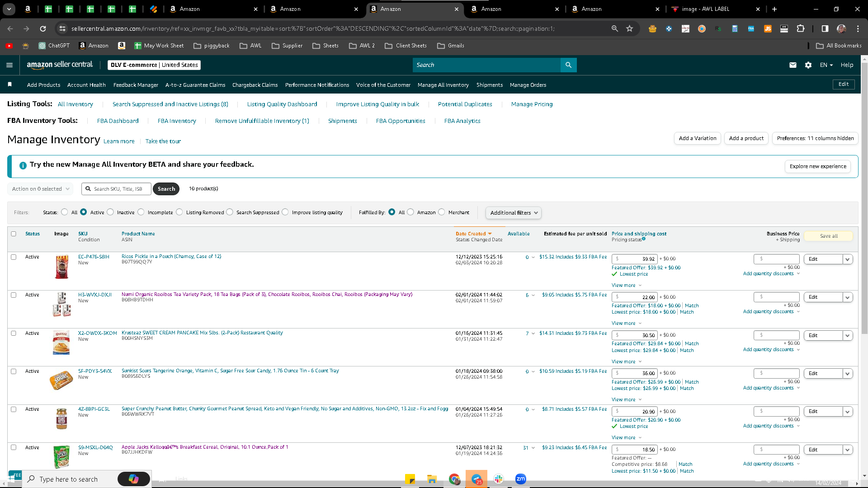Click the Add a Variation button

pyautogui.click(x=698, y=138)
